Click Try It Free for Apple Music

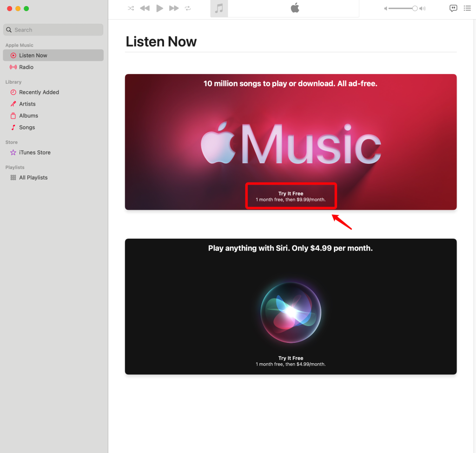tap(291, 195)
